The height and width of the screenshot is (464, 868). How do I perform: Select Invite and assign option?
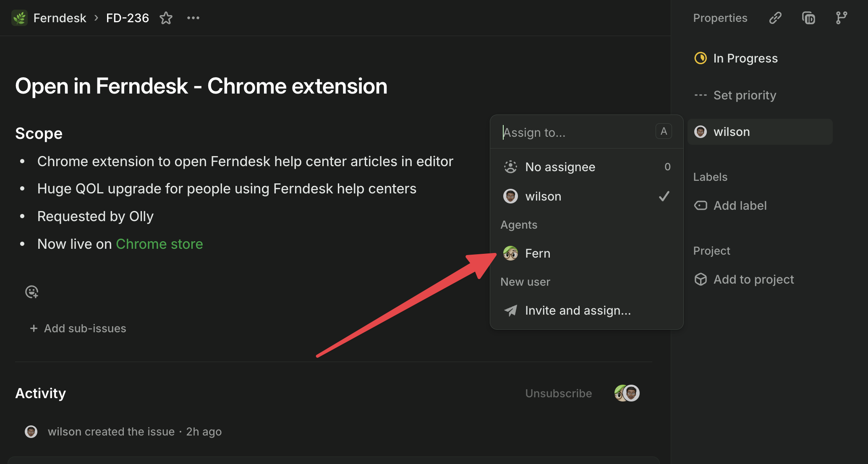[x=578, y=310]
